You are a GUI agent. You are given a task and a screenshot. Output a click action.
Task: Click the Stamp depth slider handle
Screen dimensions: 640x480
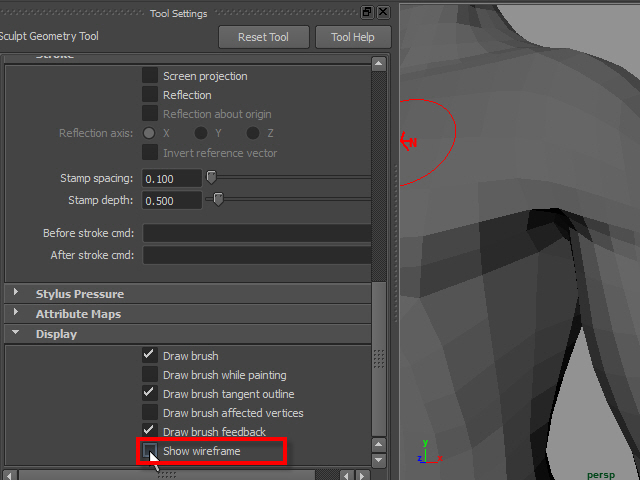tap(218, 200)
